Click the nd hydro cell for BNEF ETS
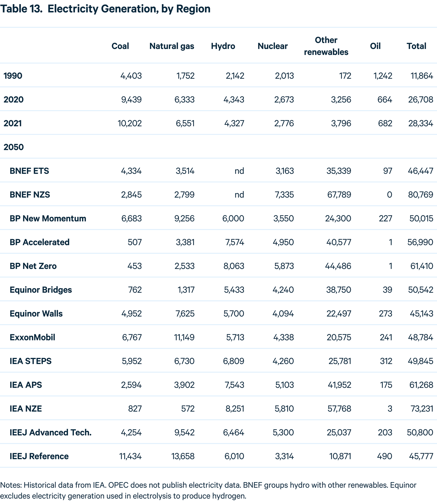437x504 pixels. coord(239,171)
